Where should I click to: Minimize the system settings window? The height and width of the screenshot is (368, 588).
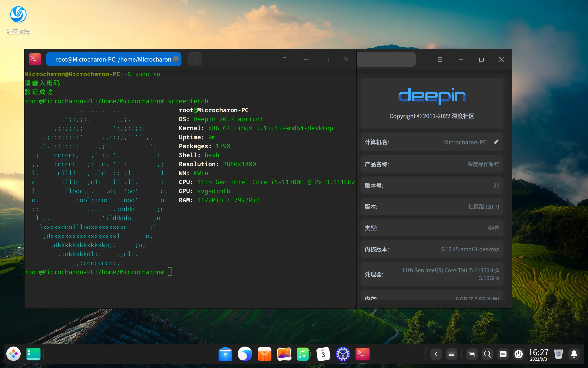[461, 59]
